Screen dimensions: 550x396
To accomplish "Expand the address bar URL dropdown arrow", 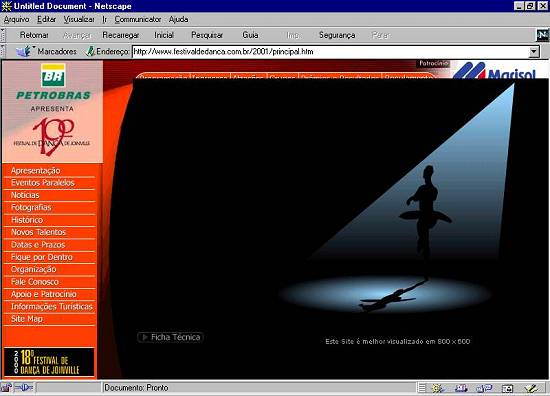I will point(534,52).
